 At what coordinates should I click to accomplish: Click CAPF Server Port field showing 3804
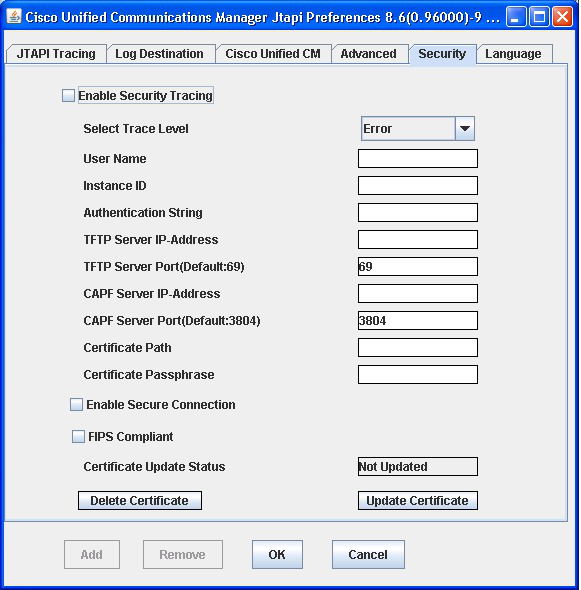418,321
